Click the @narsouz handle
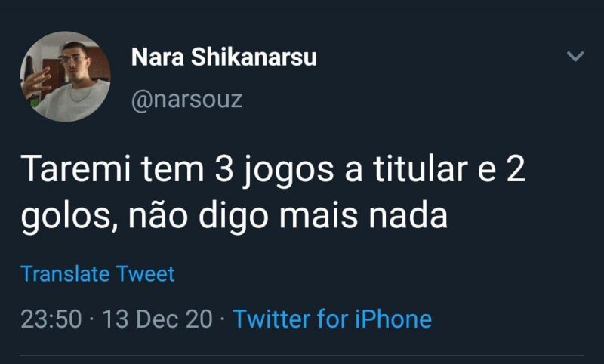Viewport: 604px width, 364px height. coord(187,99)
